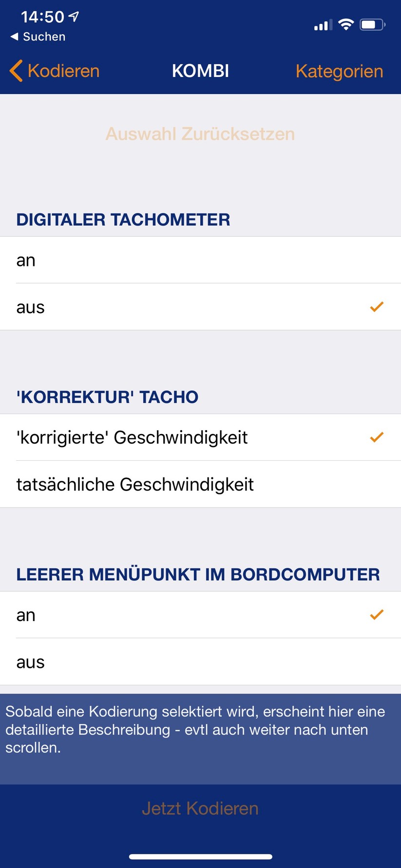Viewport: 401px width, 868px height.
Task: Tap checkmark next to 'korrigierte' Geschwindigkeit
Action: point(377,437)
